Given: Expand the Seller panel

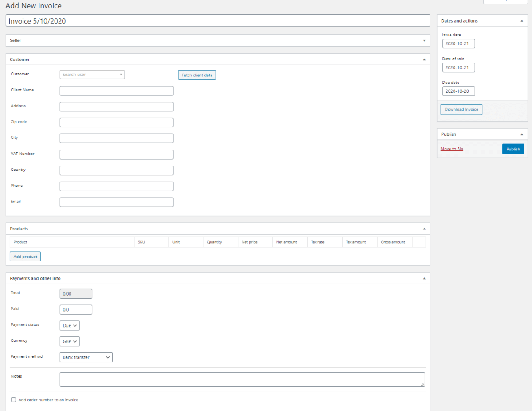Looking at the screenshot, I should pyautogui.click(x=424, y=40).
